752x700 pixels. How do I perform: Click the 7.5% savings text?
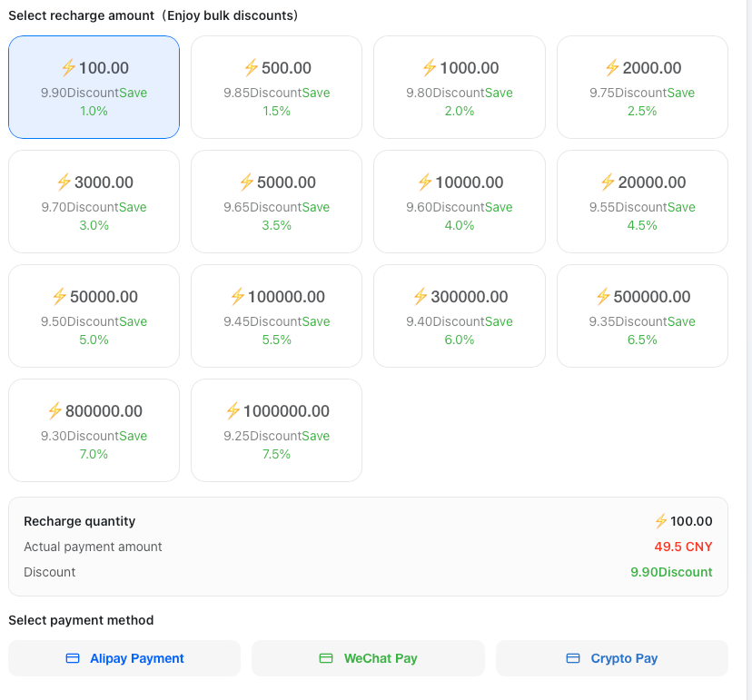pyautogui.click(x=276, y=454)
